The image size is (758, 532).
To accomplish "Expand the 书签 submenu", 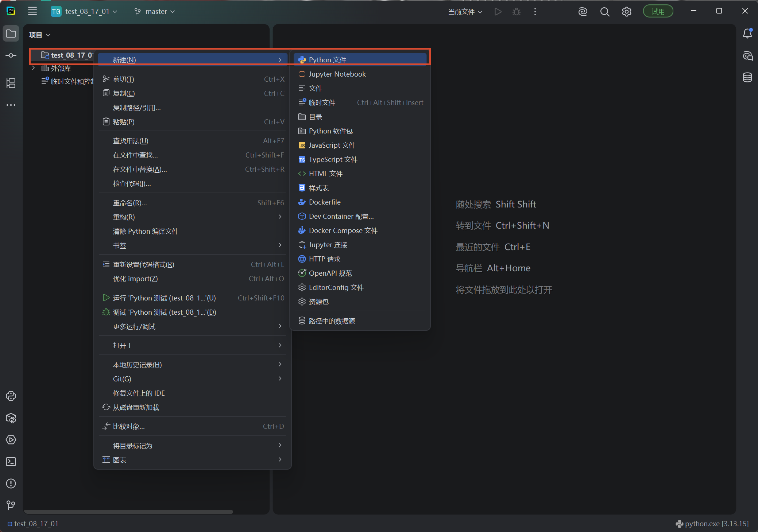I will tap(193, 245).
